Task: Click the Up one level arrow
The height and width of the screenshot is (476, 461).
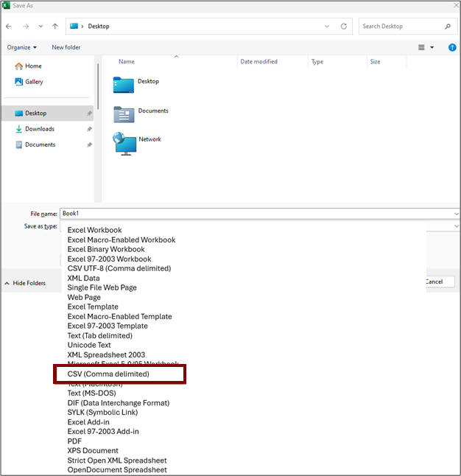Action: click(55, 27)
